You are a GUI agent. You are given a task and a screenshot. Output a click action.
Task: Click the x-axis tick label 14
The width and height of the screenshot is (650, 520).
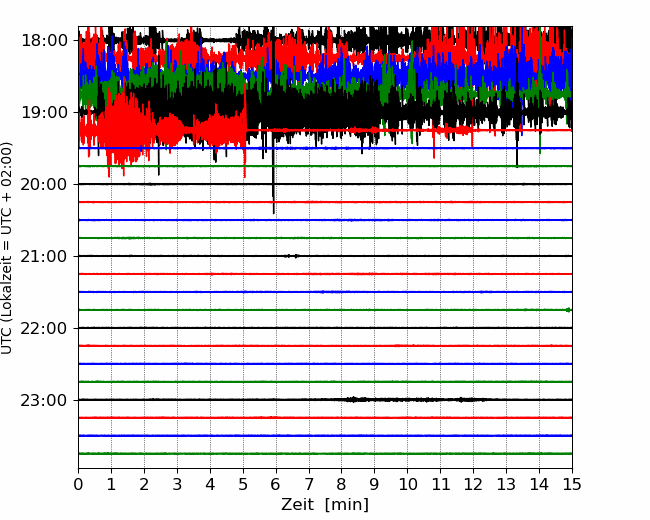pos(539,484)
